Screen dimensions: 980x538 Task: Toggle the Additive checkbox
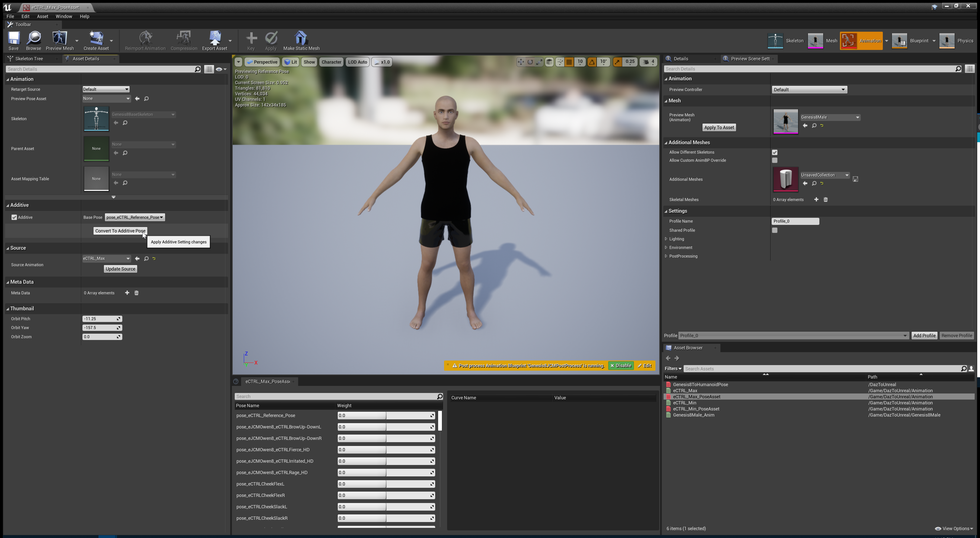point(14,218)
